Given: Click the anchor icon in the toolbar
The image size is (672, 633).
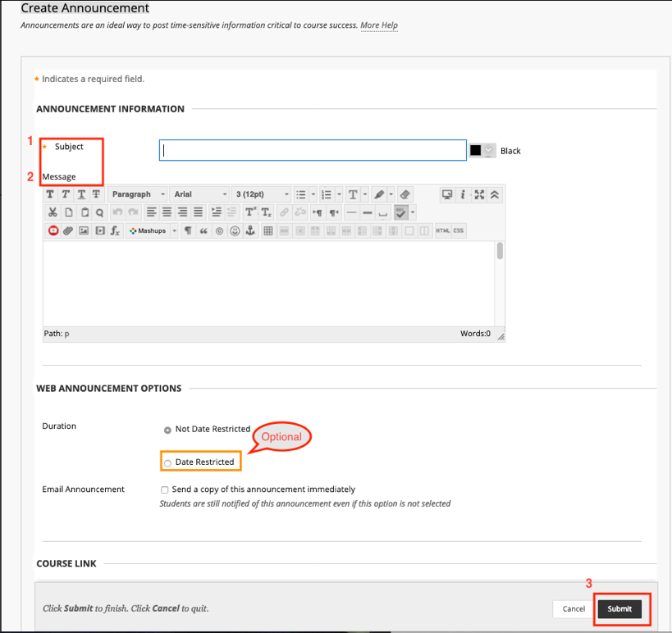Looking at the screenshot, I should pyautogui.click(x=251, y=231).
